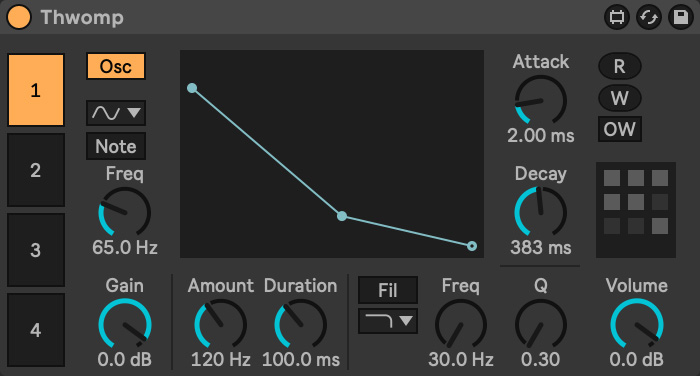This screenshot has width=700, height=376.
Task: Click the Decay knob
Action: (541, 212)
